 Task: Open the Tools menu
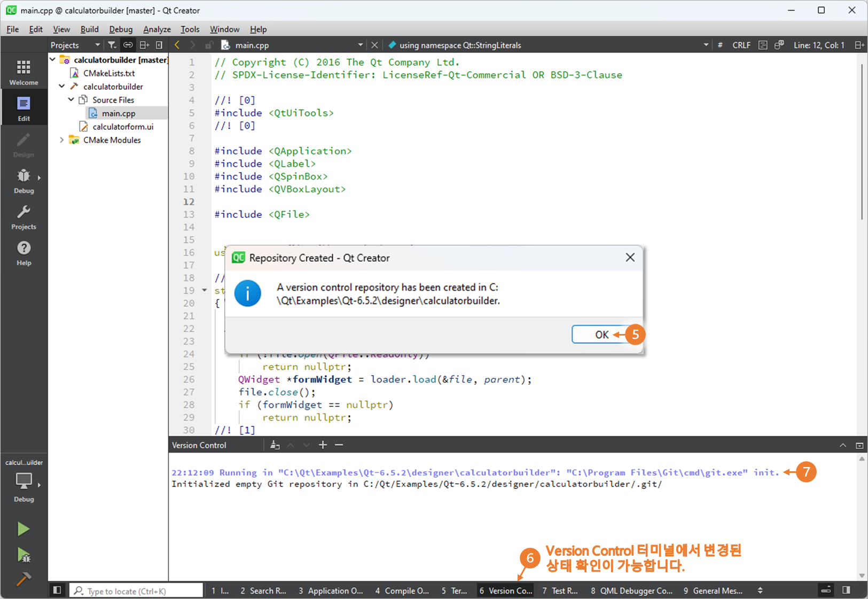(x=190, y=29)
